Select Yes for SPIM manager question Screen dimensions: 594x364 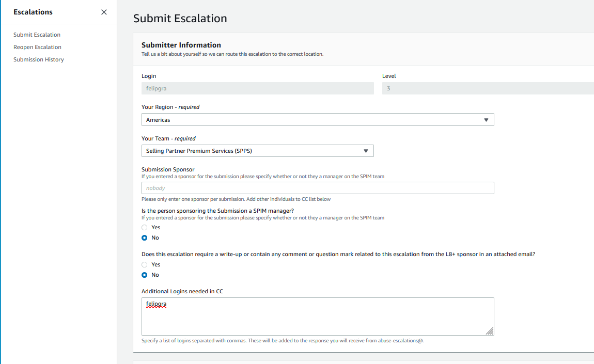point(145,227)
